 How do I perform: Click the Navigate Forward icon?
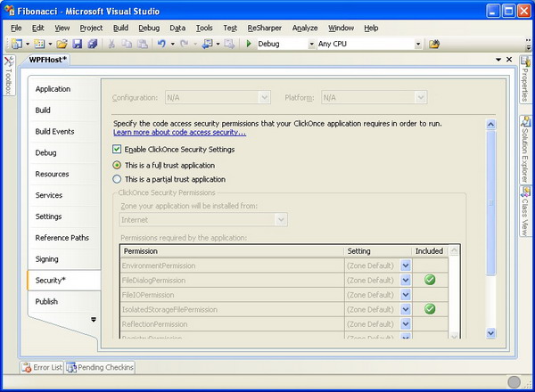click(229, 44)
